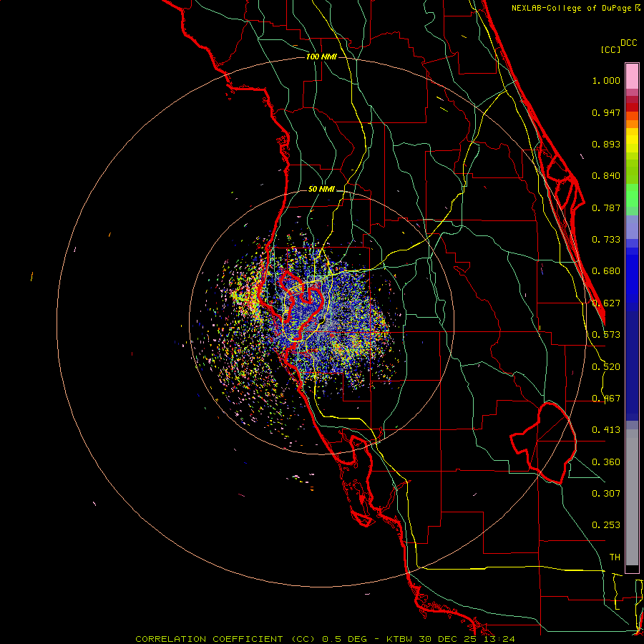Screen dimensions: 644x644
Task: Select the 0.893 scale value
Action: click(606, 144)
